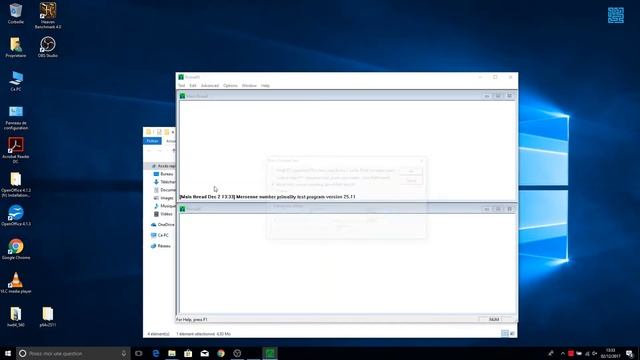This screenshot has height=360, width=640.
Task: Open the Test menu in Prime95
Action: tap(182, 85)
